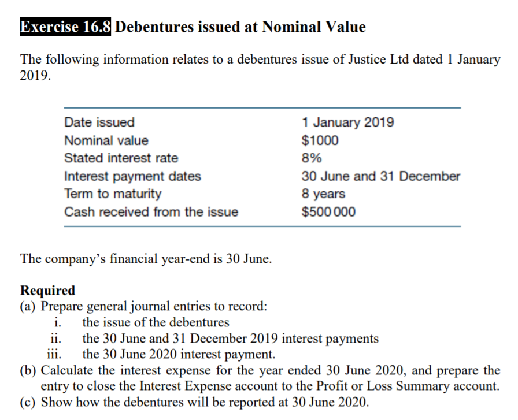Image resolution: width=518 pixels, height=420 pixels.
Task: Select the "8%" interest rate value
Action: pos(312,158)
